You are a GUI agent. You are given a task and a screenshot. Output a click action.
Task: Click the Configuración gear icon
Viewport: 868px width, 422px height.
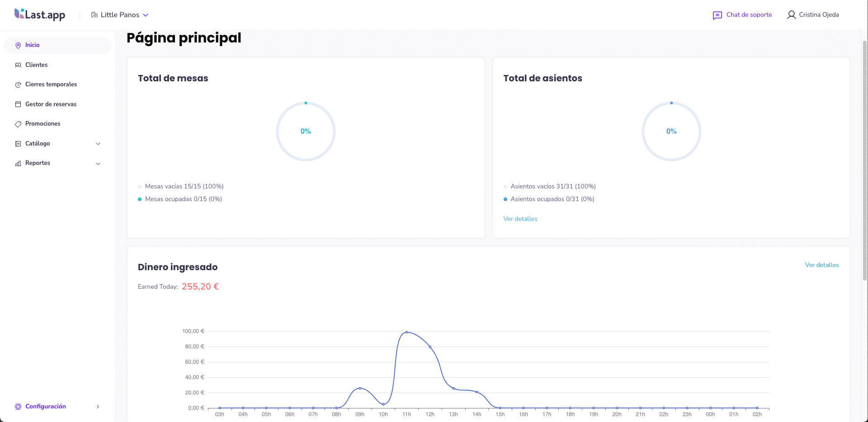coord(18,406)
